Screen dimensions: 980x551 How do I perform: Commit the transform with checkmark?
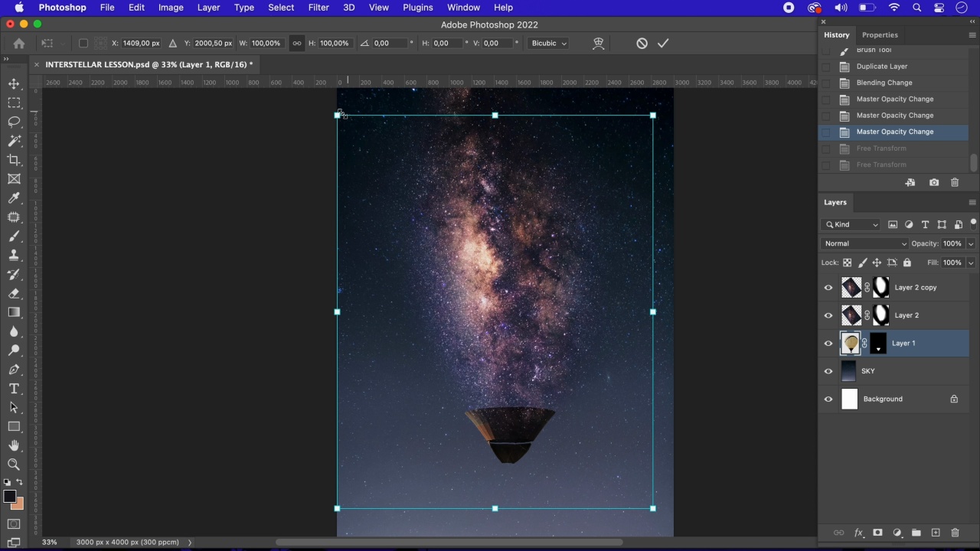(x=663, y=44)
